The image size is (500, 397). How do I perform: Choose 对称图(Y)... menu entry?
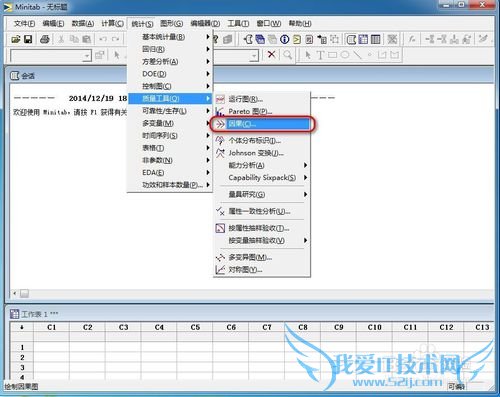(x=262, y=269)
